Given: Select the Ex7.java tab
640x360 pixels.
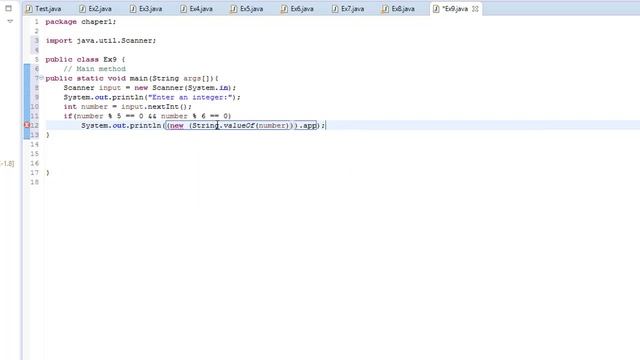Looking at the screenshot, I should (x=349, y=9).
